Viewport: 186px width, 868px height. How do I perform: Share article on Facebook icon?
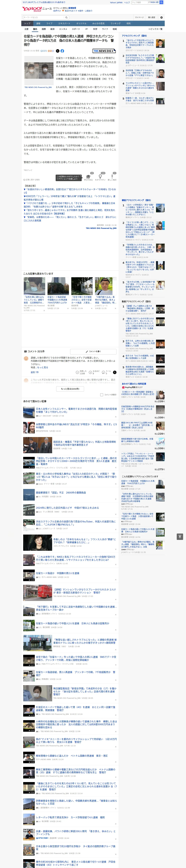coord(62,51)
